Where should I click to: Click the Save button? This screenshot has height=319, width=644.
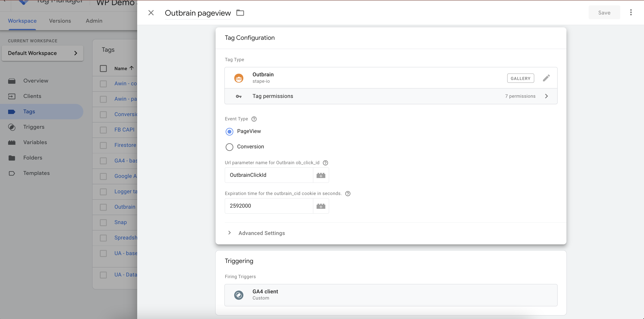pyautogui.click(x=604, y=13)
